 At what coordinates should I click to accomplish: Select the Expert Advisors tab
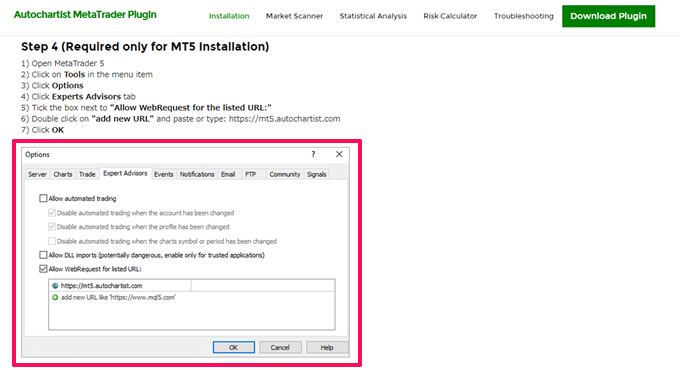tap(125, 174)
